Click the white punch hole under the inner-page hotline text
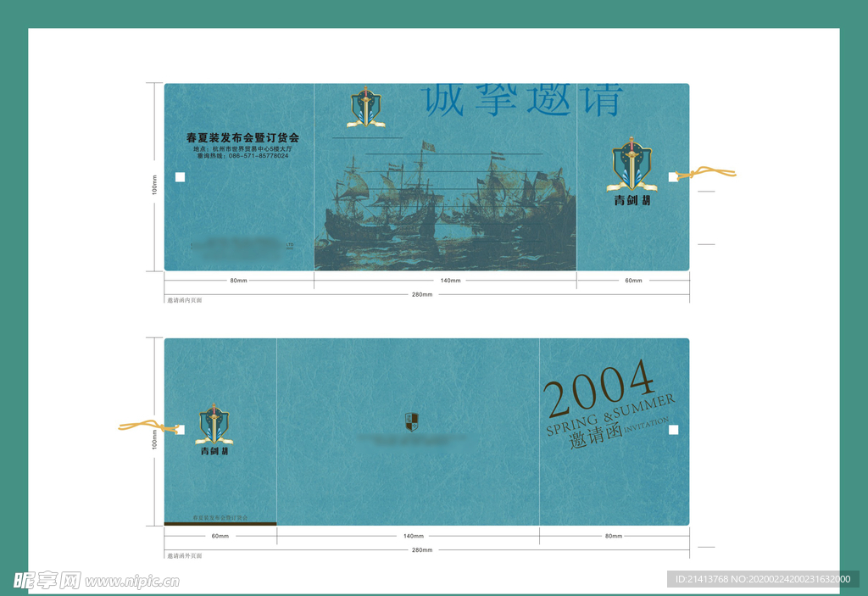The height and width of the screenshot is (596, 868). (x=180, y=177)
